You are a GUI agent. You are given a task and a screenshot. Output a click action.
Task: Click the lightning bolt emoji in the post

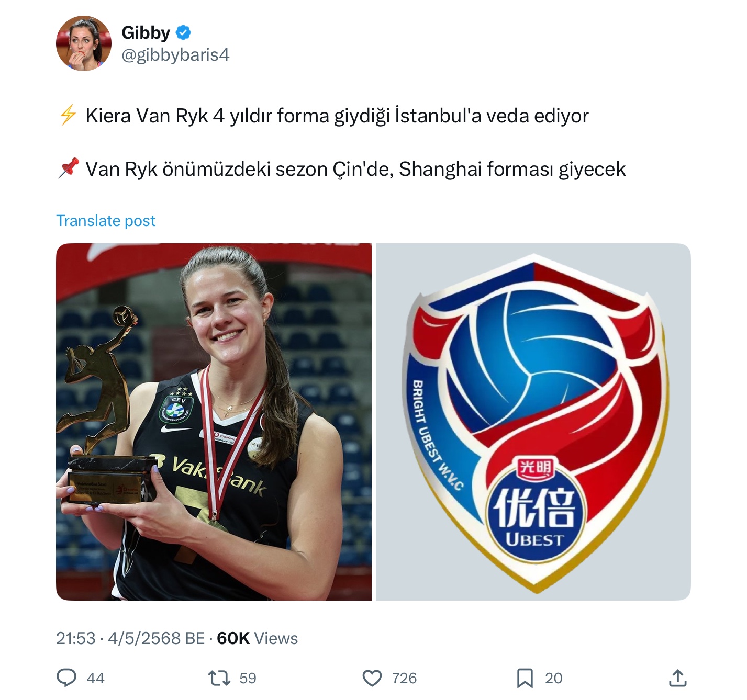68,115
